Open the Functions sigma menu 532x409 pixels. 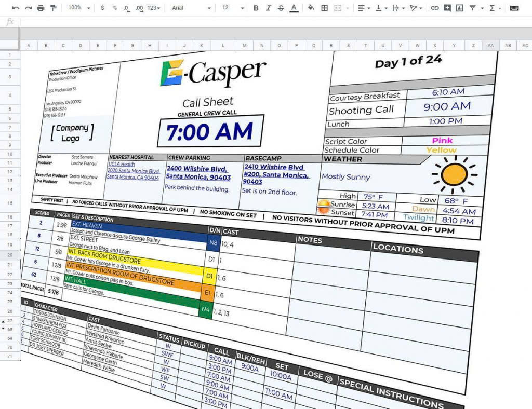494,8
